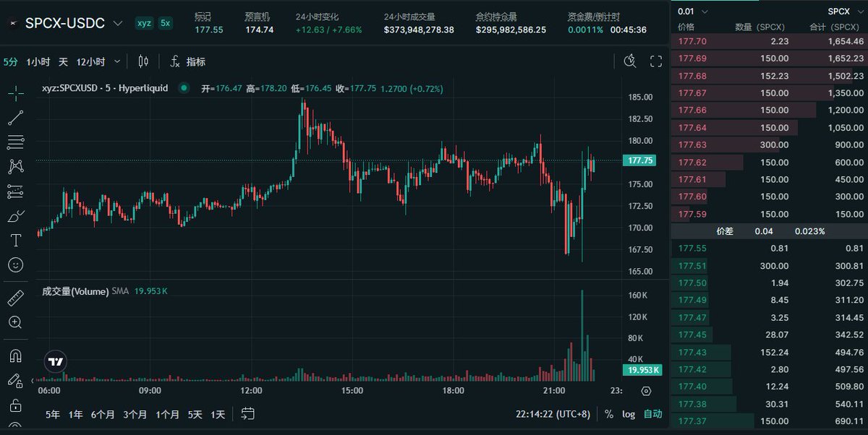The image size is (868, 435).
Task: Toggle stay in drawing mode
Action: (16, 379)
